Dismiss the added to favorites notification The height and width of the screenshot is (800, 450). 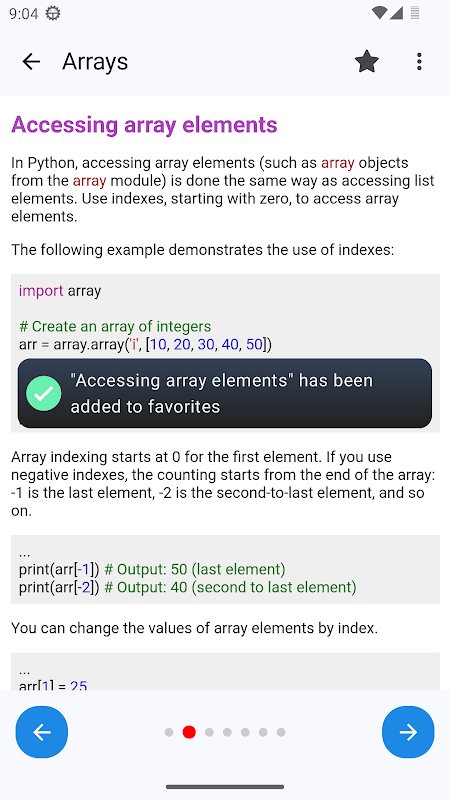[224, 393]
